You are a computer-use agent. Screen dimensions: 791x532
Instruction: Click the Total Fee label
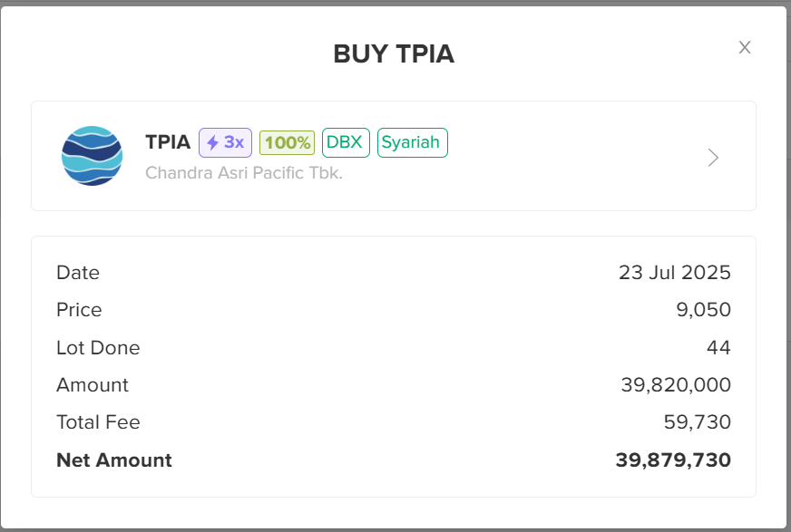click(x=98, y=422)
